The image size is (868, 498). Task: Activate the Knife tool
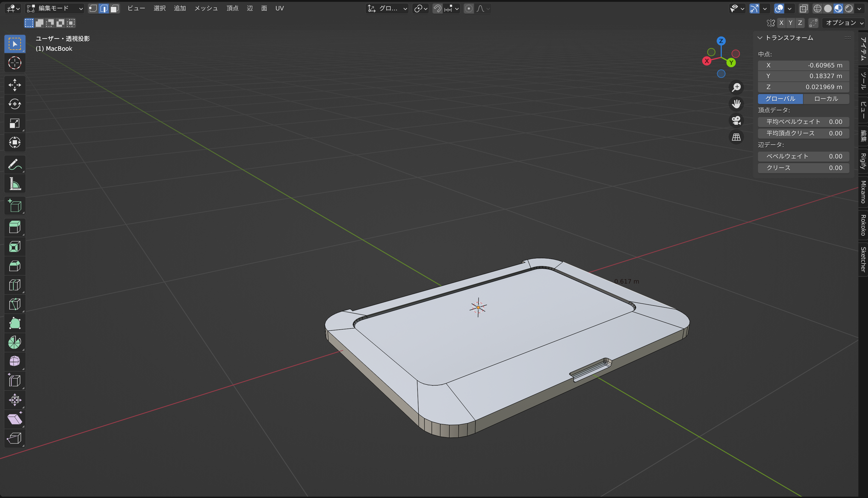coord(15,304)
